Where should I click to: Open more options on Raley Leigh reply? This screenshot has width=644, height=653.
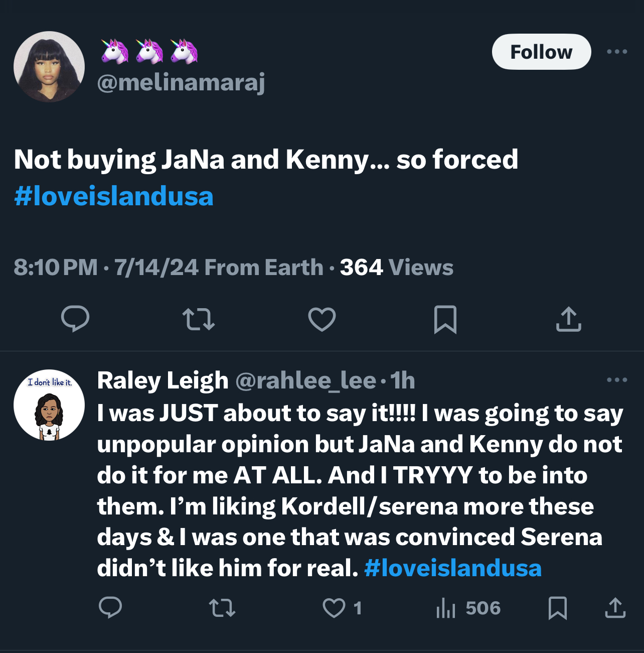(x=617, y=380)
